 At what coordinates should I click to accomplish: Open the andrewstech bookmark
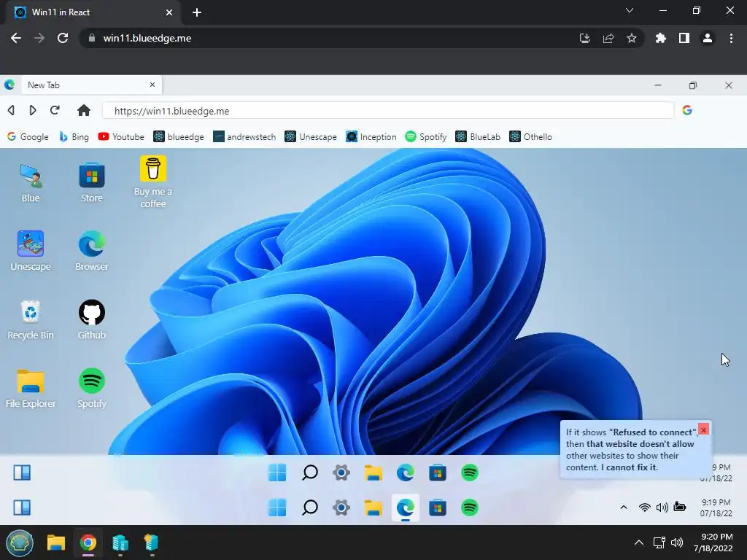244,137
